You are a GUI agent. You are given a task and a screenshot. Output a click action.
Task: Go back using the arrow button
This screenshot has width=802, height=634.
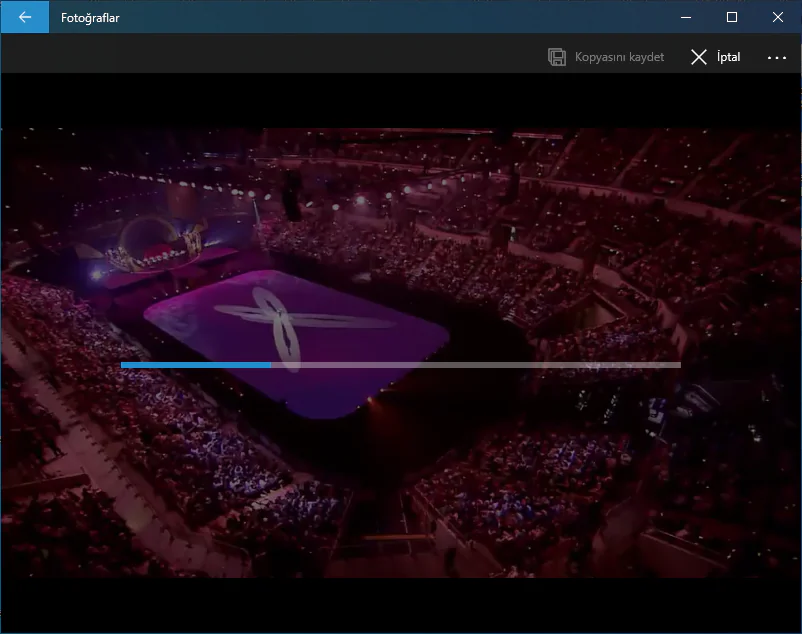click(25, 17)
